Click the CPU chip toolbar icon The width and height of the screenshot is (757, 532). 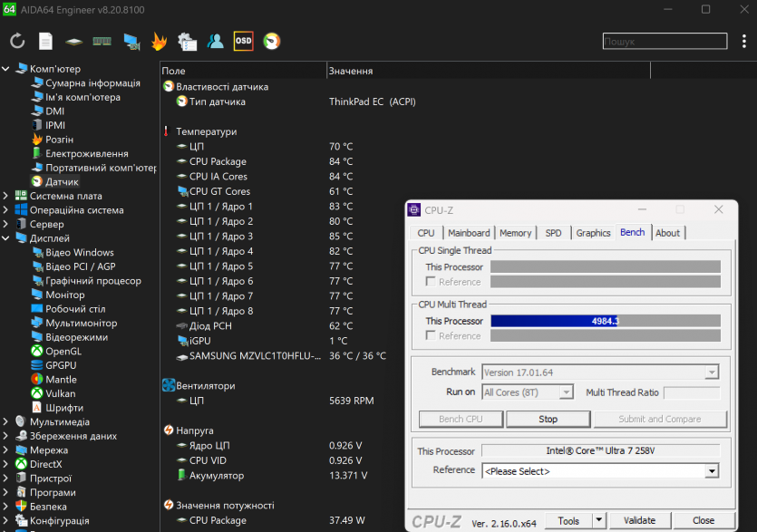73,41
